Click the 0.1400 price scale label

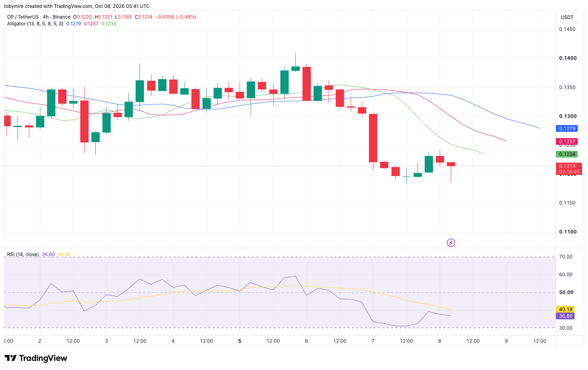pyautogui.click(x=568, y=58)
